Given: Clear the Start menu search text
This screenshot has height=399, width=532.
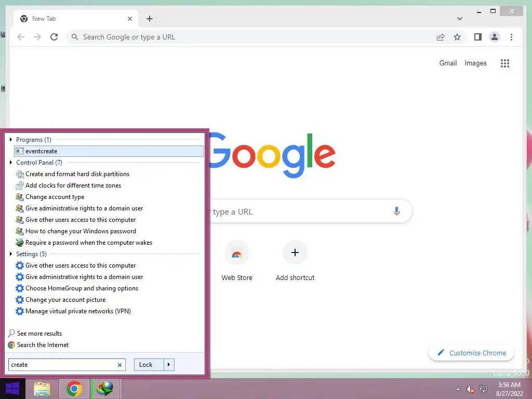Looking at the screenshot, I should click(x=119, y=365).
